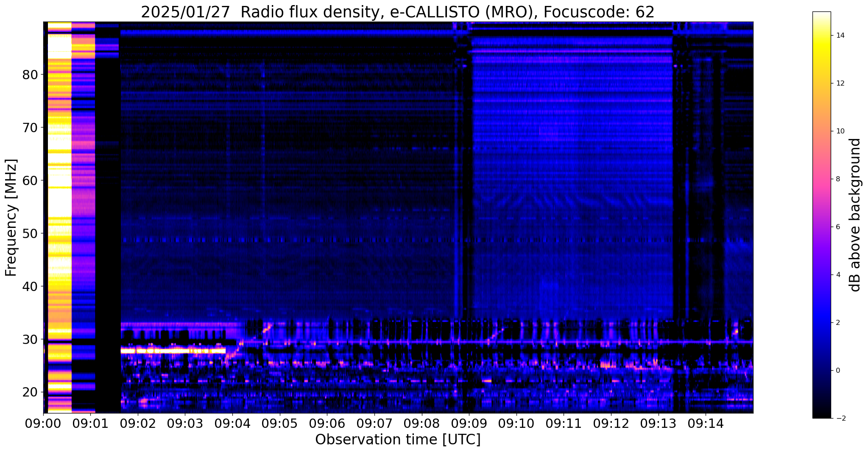Click the 'dB above background' colorbar label

click(855, 215)
